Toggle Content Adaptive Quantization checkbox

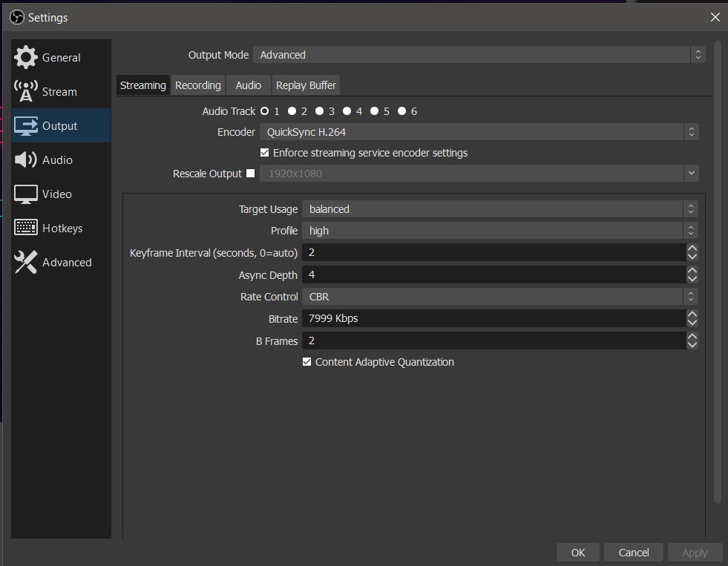tap(307, 361)
